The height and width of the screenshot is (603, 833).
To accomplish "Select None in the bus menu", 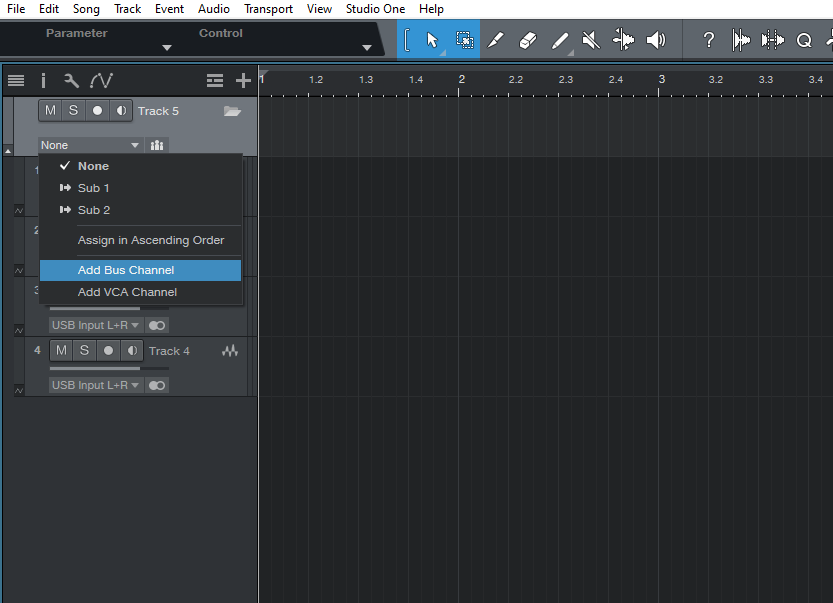I will [x=140, y=166].
